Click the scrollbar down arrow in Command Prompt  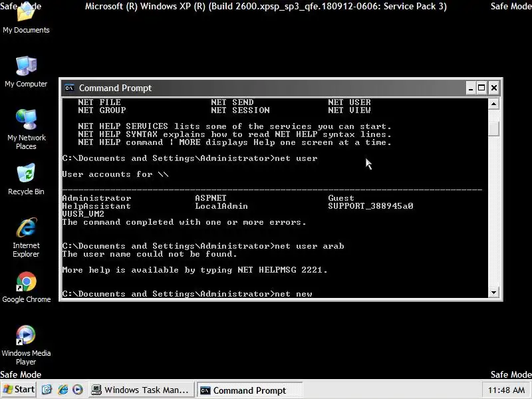[493, 293]
